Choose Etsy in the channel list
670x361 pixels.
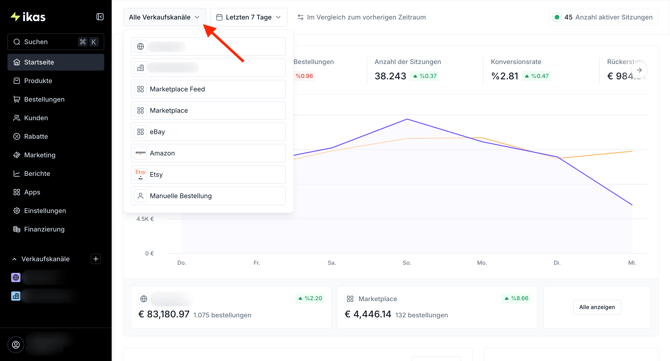click(209, 174)
